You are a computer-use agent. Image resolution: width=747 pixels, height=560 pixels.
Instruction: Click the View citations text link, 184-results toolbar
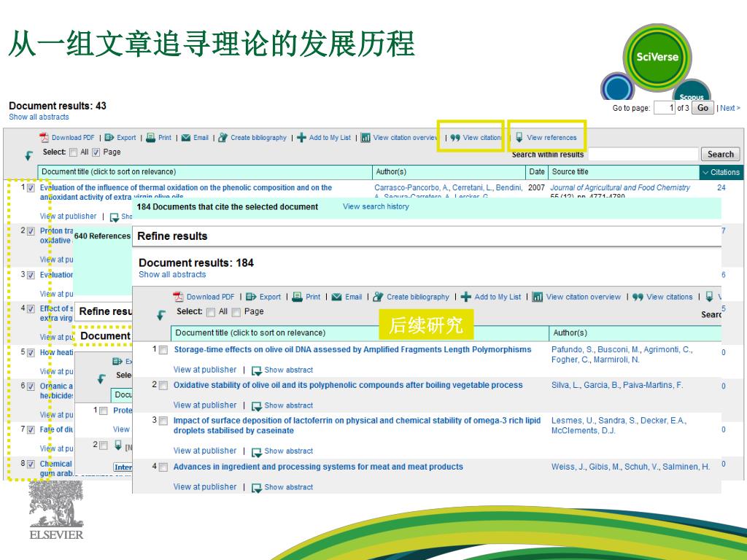670,297
